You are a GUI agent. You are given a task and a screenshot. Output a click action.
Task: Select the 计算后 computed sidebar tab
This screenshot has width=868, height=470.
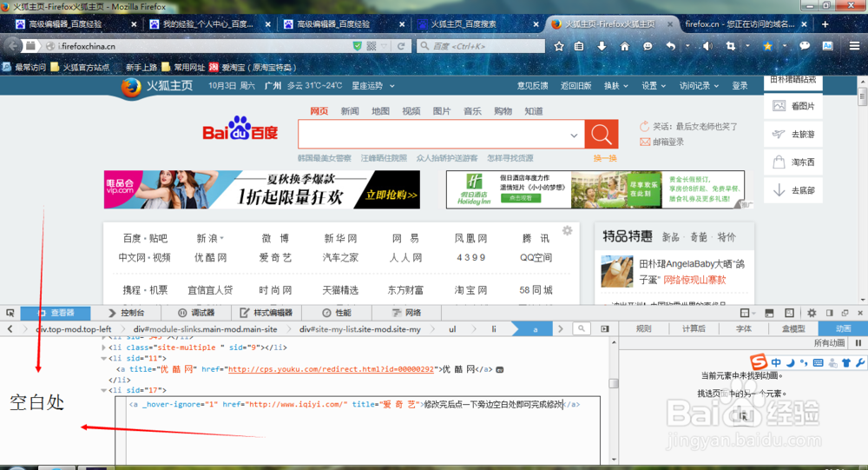coord(694,328)
